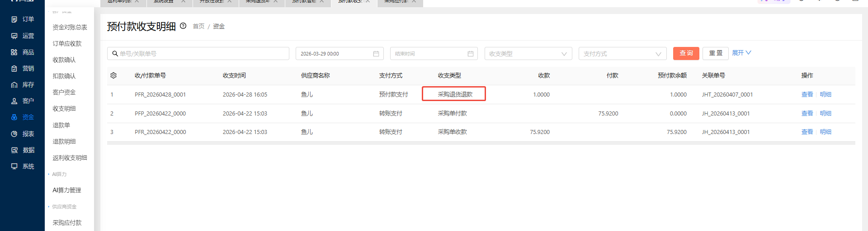Open the 系统 section in the sidebar

tap(23, 166)
